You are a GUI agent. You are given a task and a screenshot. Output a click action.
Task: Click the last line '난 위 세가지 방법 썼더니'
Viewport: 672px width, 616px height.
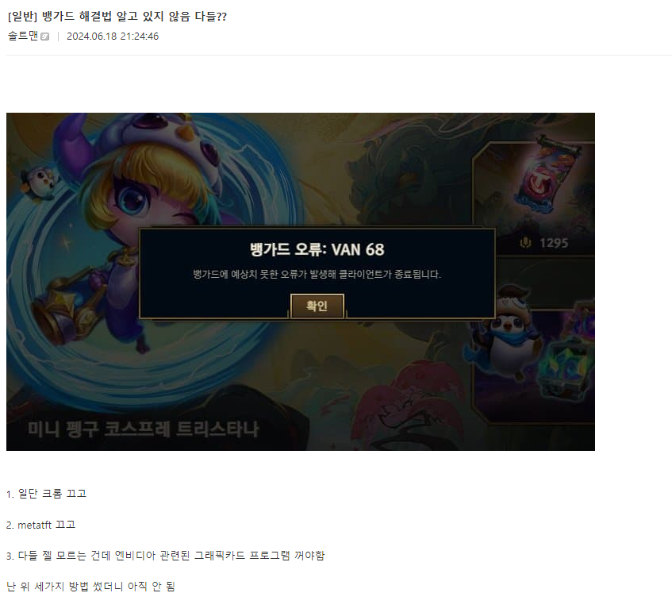coord(91,587)
